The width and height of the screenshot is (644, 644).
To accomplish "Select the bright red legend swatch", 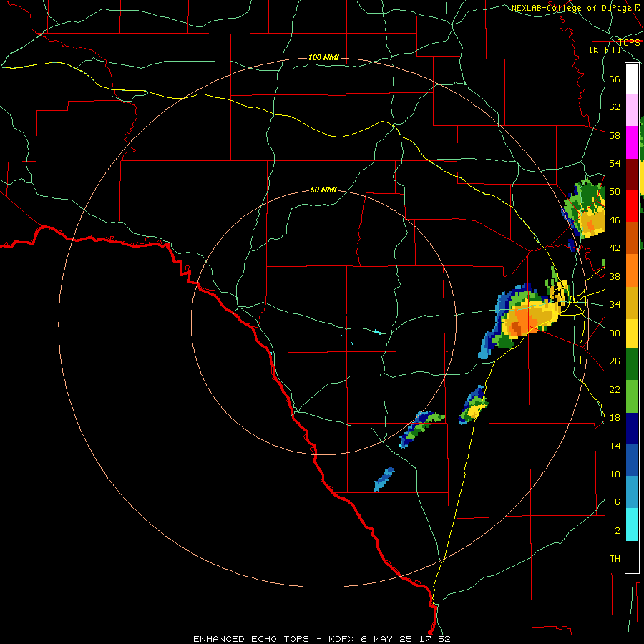I will tap(632, 207).
